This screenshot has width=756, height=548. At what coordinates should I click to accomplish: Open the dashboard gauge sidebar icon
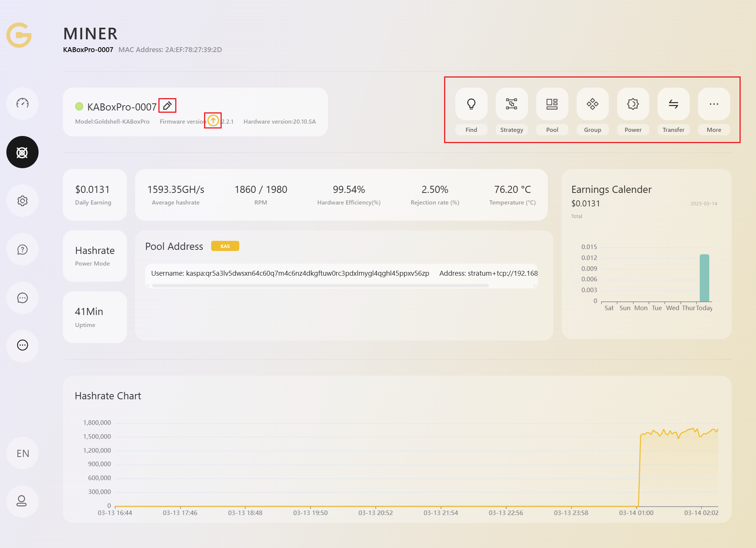(22, 103)
